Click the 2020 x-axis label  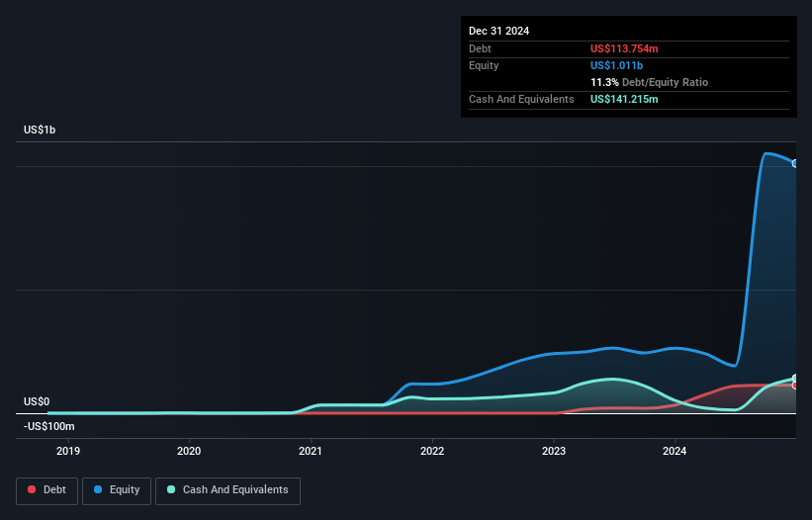click(189, 451)
